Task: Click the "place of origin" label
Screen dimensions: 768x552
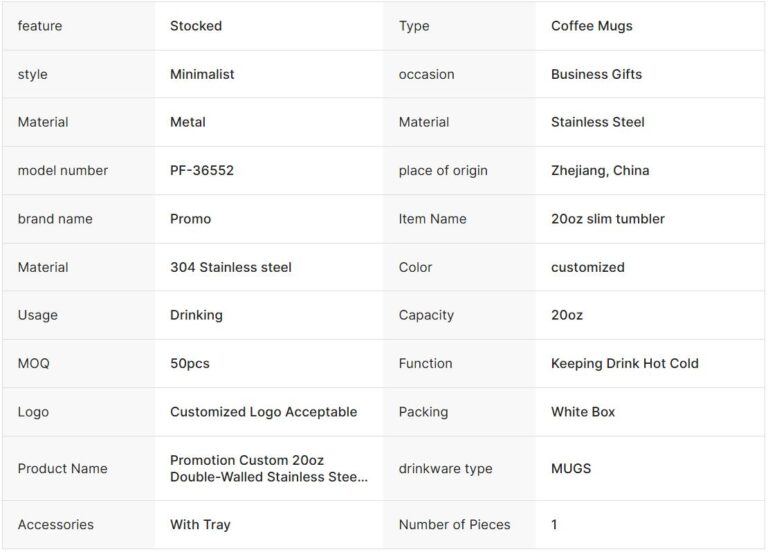Action: 443,170
